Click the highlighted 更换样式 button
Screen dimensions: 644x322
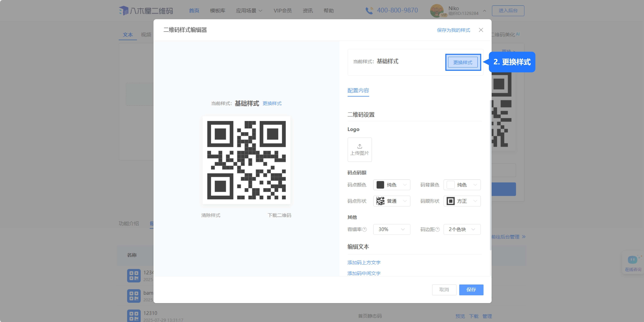pyautogui.click(x=463, y=62)
